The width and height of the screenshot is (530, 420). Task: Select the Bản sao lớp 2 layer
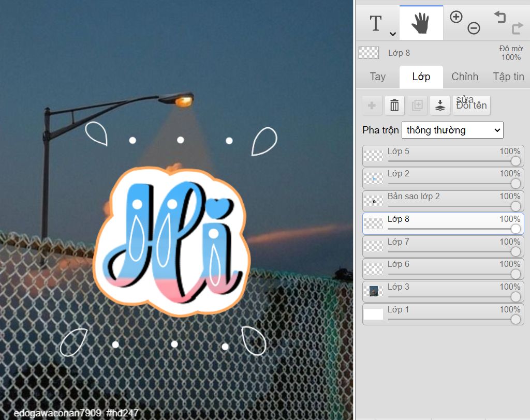pyautogui.click(x=443, y=201)
